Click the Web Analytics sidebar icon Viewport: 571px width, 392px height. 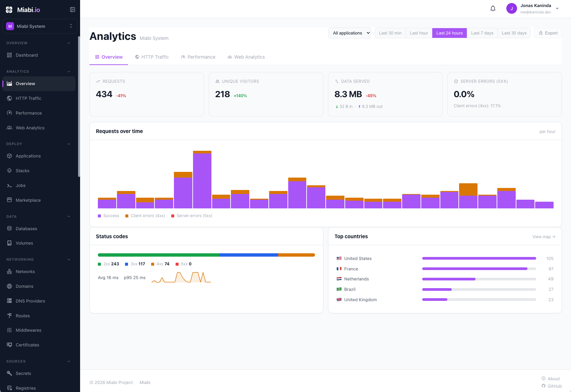point(9,128)
